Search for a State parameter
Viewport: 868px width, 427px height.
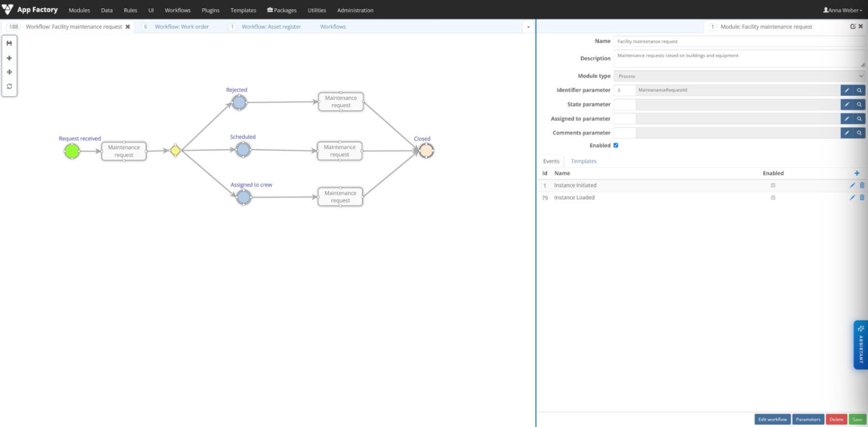[860, 105]
